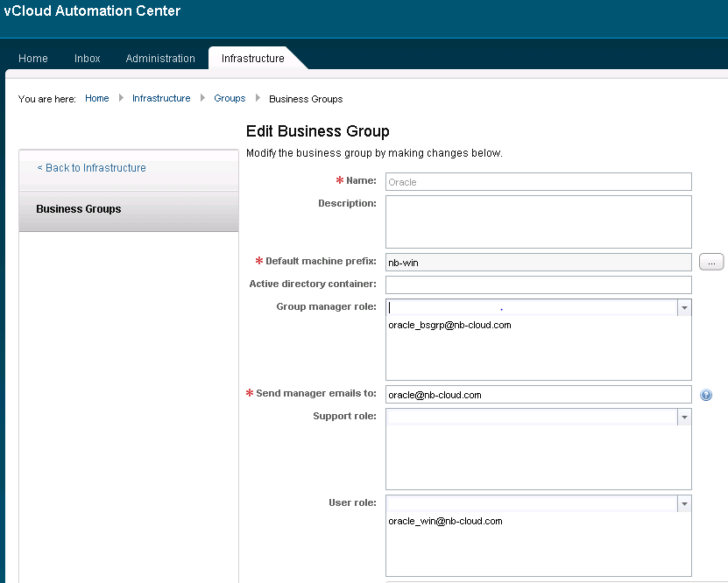
Task: Focus the Default machine prefix field
Action: 539,263
